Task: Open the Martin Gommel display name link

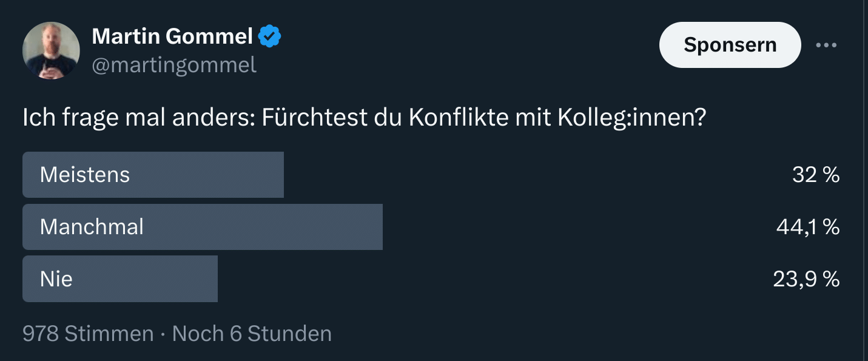Action: pos(172,37)
